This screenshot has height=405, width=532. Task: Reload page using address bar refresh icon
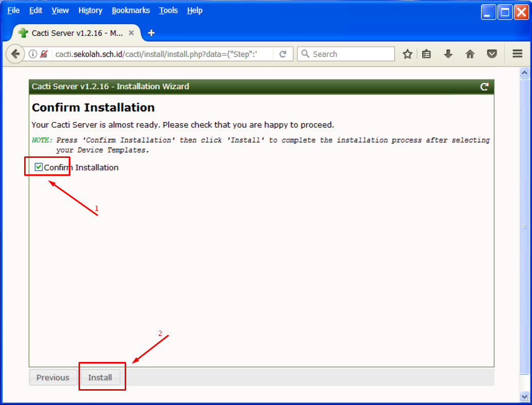tap(283, 54)
